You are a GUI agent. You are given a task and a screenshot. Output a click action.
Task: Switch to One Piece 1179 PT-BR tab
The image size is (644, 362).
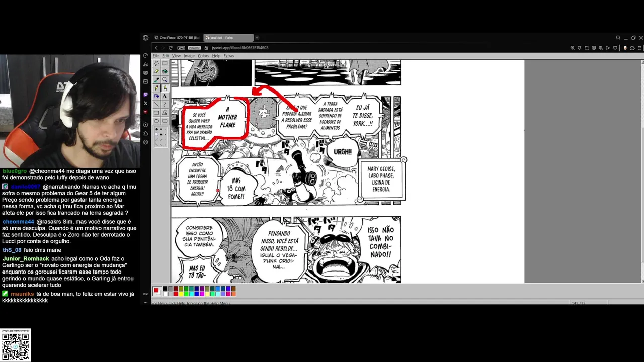(x=177, y=38)
